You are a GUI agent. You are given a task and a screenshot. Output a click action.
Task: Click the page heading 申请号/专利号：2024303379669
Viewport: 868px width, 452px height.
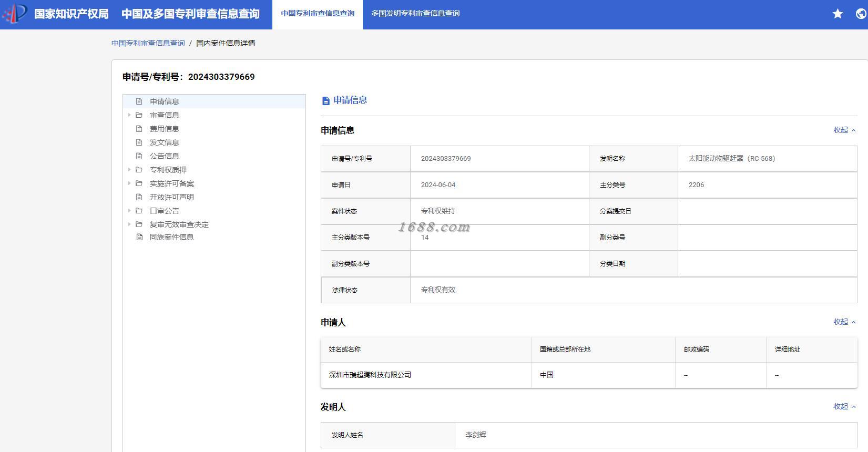coord(189,77)
